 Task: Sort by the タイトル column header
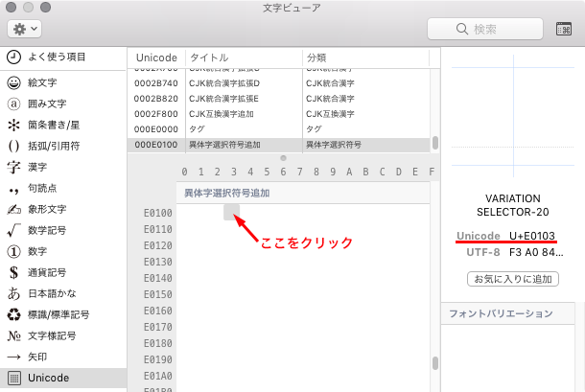point(244,58)
